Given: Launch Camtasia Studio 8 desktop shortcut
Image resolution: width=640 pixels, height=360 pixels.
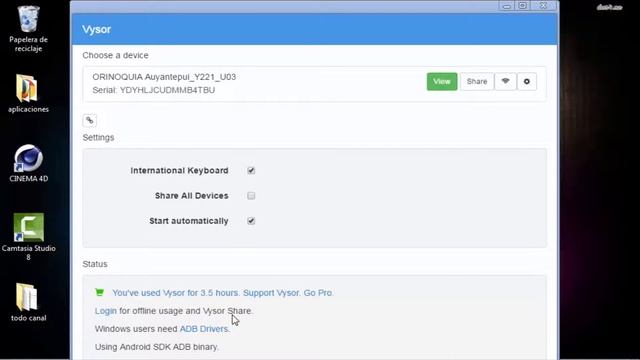Looking at the screenshot, I should tap(28, 236).
